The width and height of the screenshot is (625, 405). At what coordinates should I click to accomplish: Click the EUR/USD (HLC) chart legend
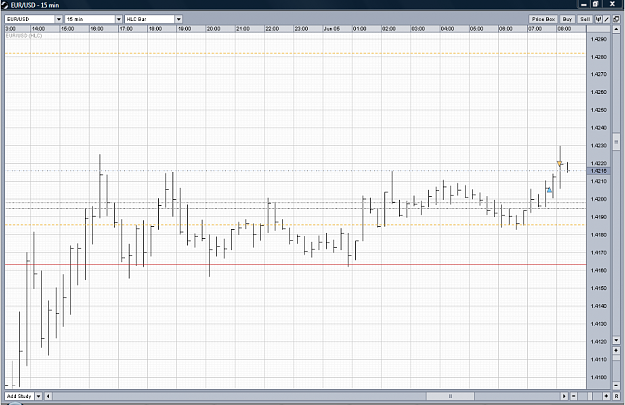point(24,36)
